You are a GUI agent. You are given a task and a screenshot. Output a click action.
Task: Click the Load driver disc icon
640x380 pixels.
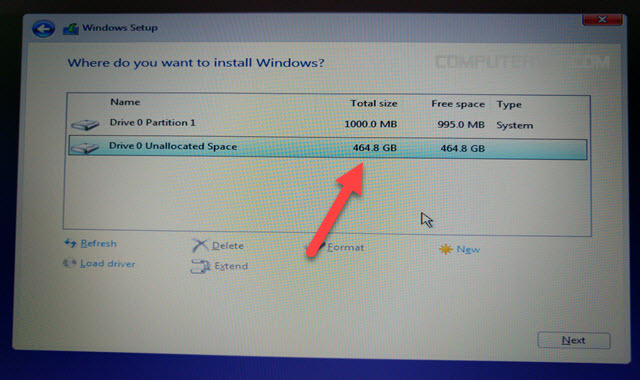tap(69, 263)
